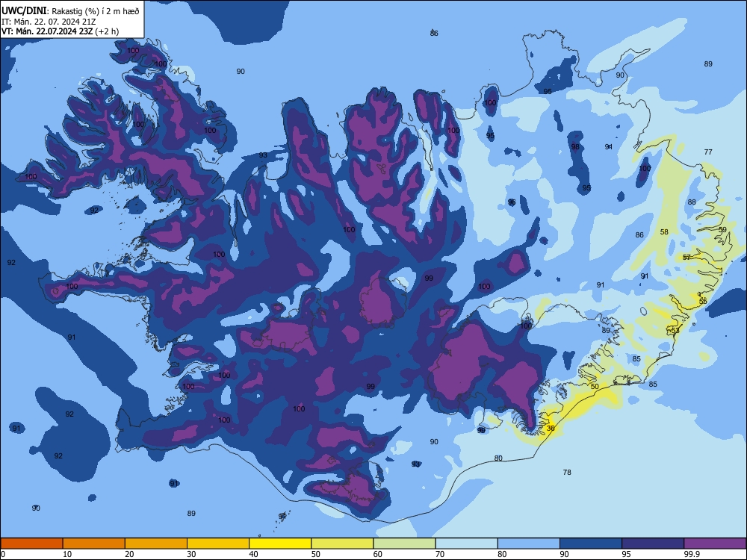Click the legend label 50
This screenshot has height=560, width=747.
click(315, 554)
